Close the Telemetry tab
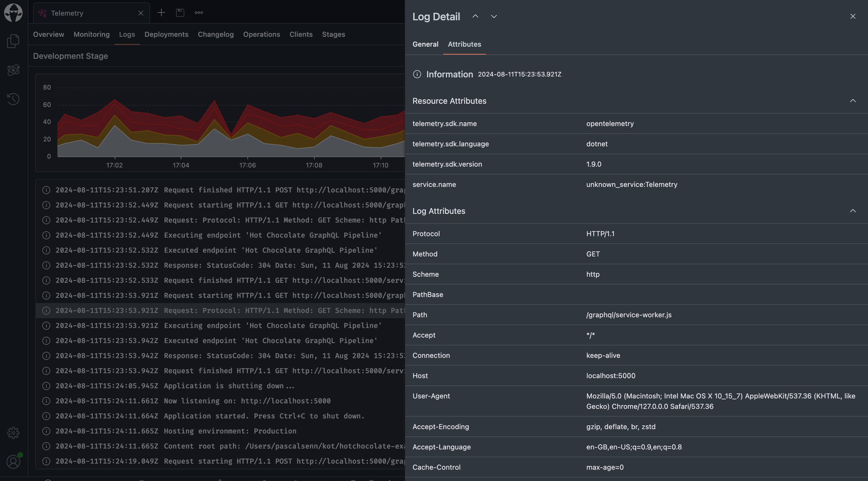Viewport: 868px width, 481px height. tap(141, 13)
